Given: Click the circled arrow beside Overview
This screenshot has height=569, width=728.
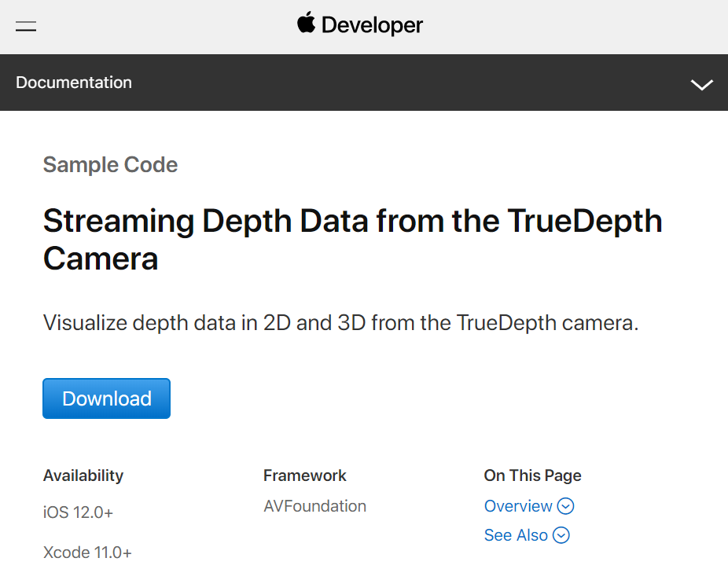Looking at the screenshot, I should [565, 506].
